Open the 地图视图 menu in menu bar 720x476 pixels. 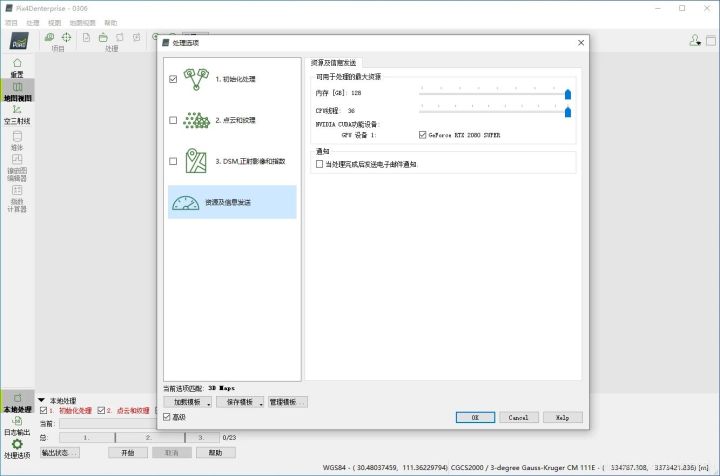coord(83,22)
